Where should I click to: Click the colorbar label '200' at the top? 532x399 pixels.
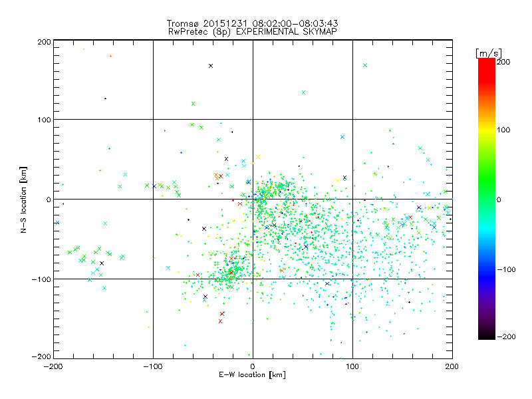click(x=503, y=62)
